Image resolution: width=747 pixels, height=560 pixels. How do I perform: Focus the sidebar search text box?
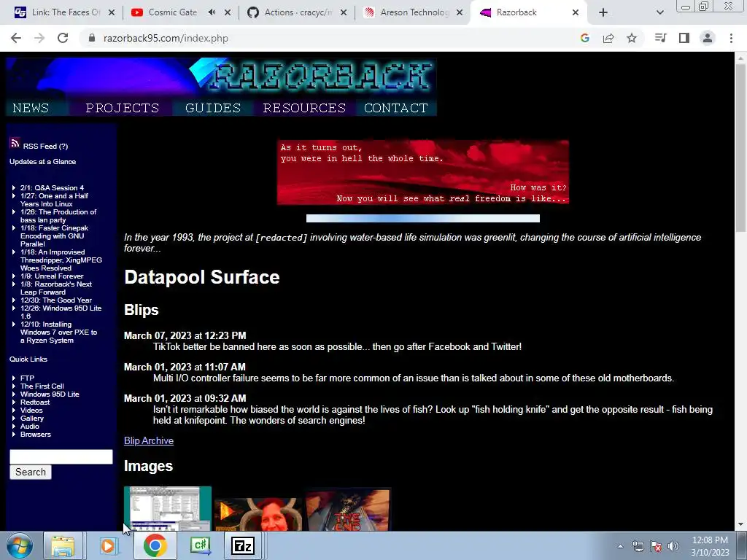click(x=61, y=456)
